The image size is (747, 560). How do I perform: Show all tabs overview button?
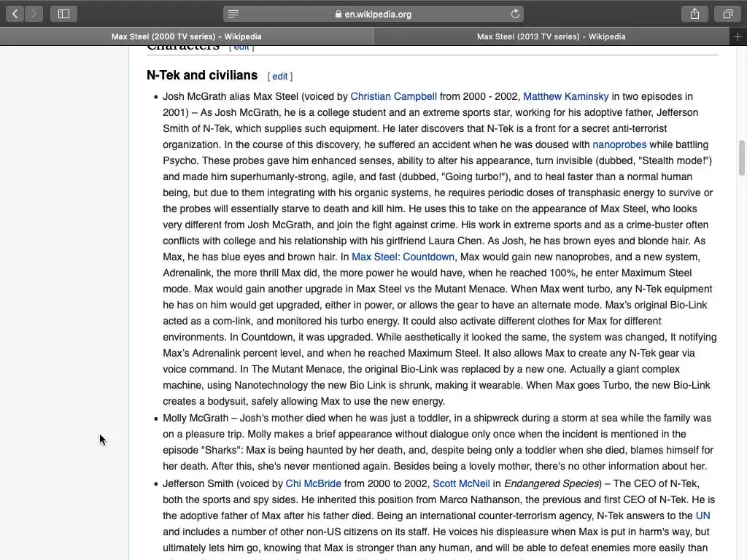(727, 14)
